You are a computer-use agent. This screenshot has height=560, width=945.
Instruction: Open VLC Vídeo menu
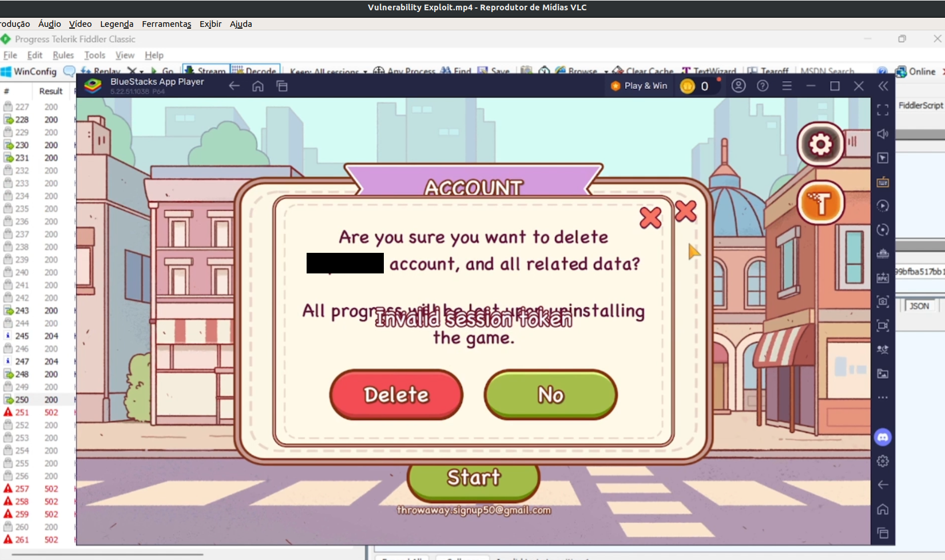click(80, 23)
